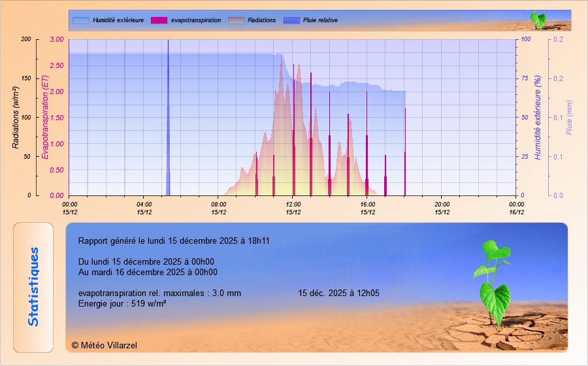Click the Energie jour 519 w/m² statistic
This screenshot has height=366, width=588.
(122, 304)
